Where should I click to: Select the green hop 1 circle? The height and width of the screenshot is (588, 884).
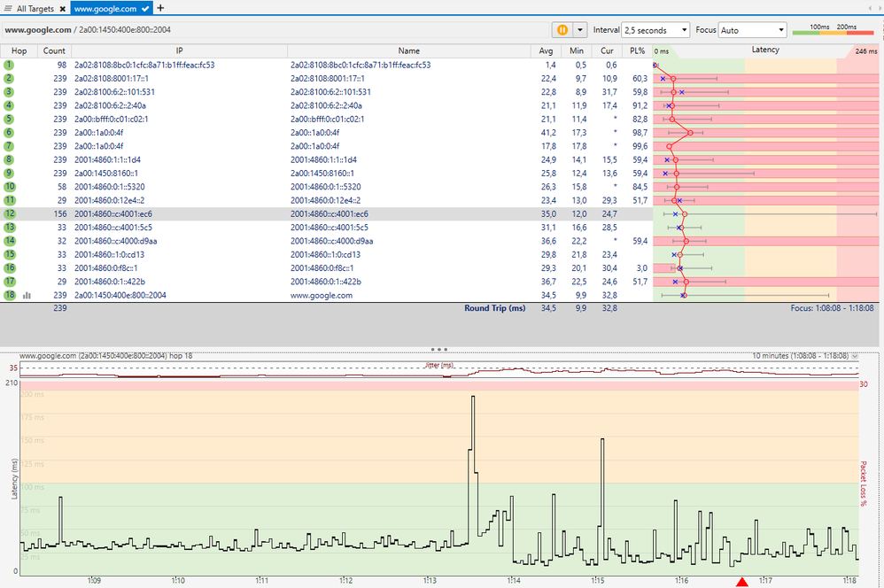click(9, 65)
